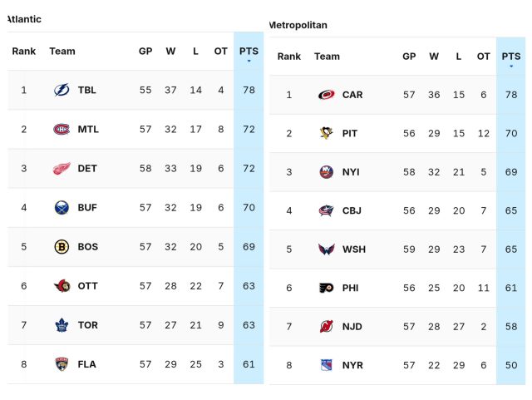Click the Metropolitan Rank column header
The image size is (532, 400).
289,57
